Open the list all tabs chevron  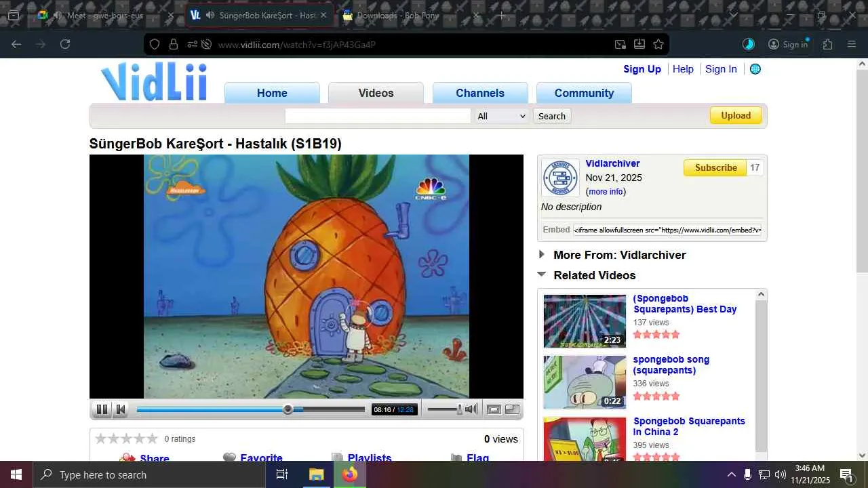click(734, 15)
